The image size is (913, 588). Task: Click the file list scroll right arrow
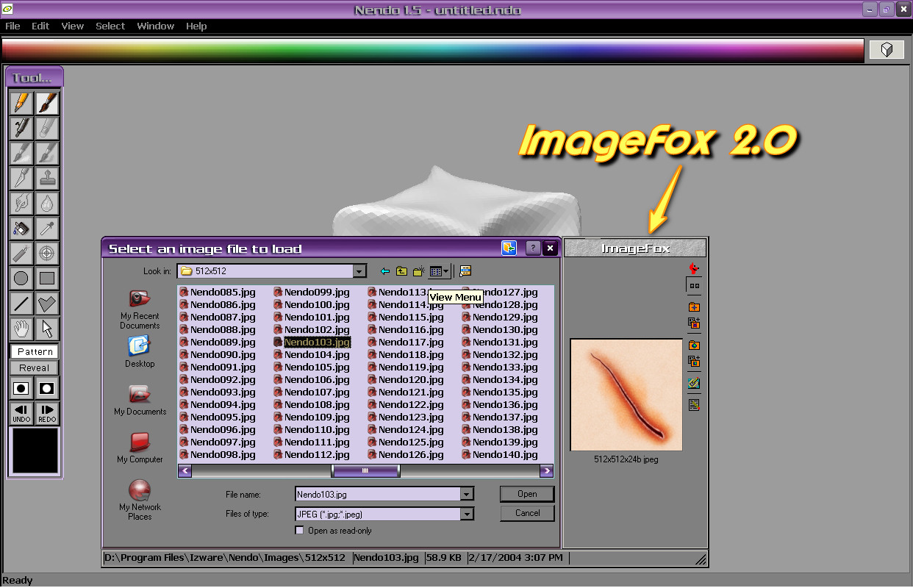546,471
